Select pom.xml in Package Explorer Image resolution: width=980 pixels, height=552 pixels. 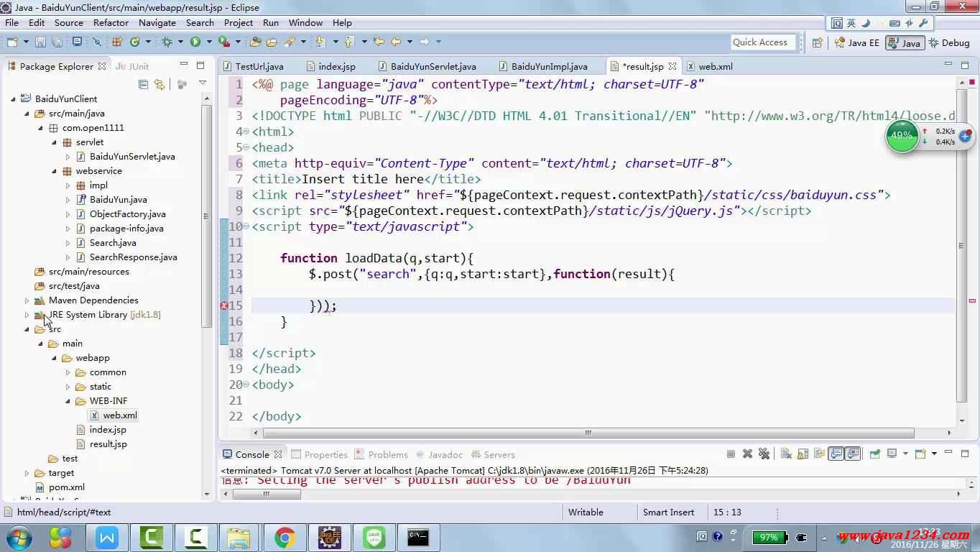pyautogui.click(x=67, y=487)
